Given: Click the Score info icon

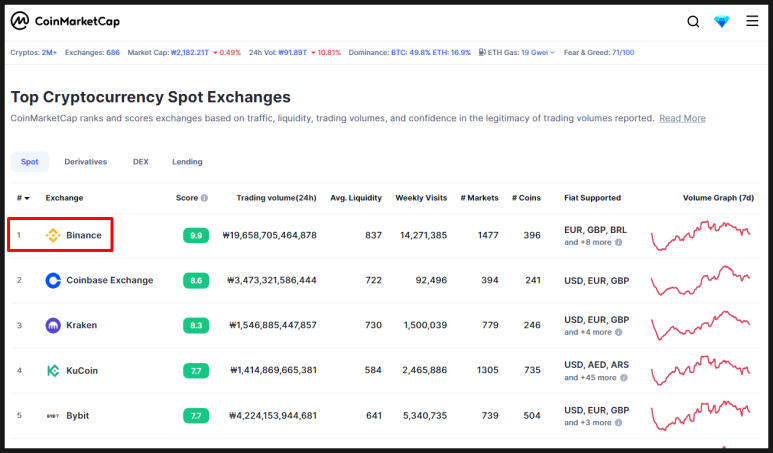Looking at the screenshot, I should point(204,198).
